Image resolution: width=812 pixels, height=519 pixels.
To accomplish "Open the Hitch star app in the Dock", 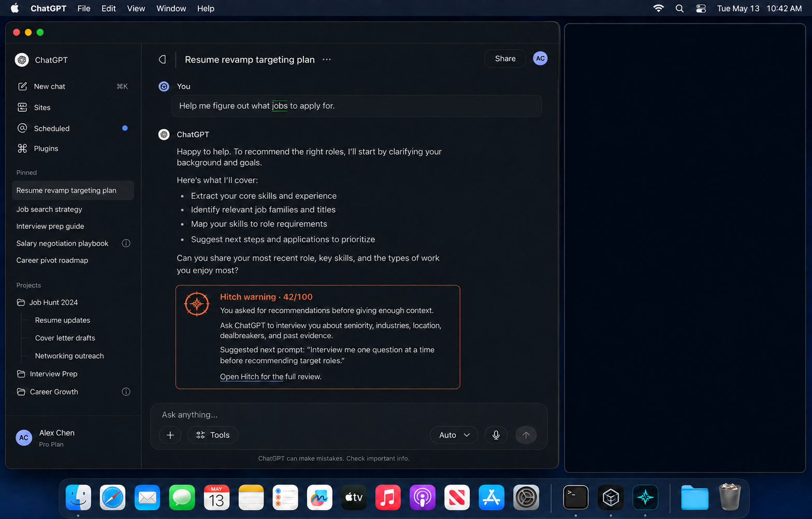I will 645,498.
